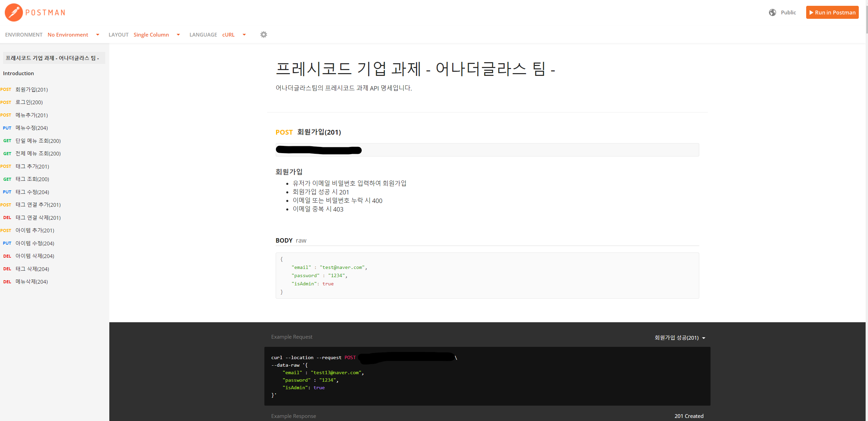Viewport: 868px width, 421px height.
Task: Expand the No Environment dropdown
Action: 73,35
